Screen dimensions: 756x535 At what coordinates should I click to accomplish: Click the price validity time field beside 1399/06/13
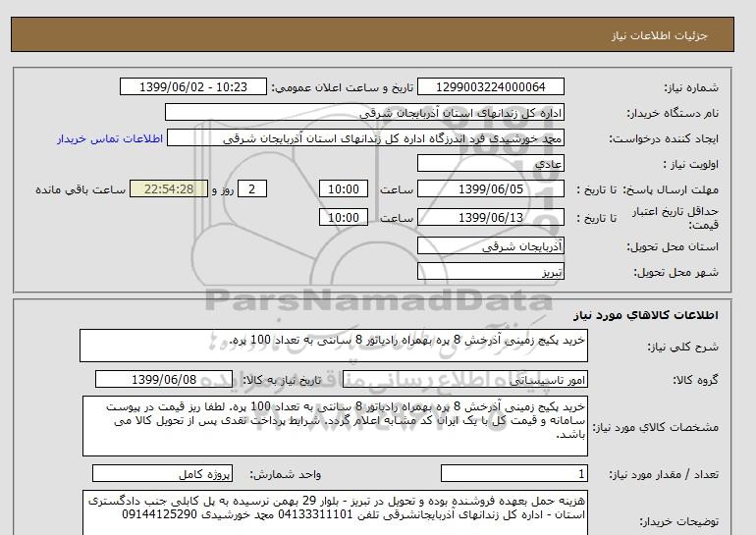tap(344, 217)
